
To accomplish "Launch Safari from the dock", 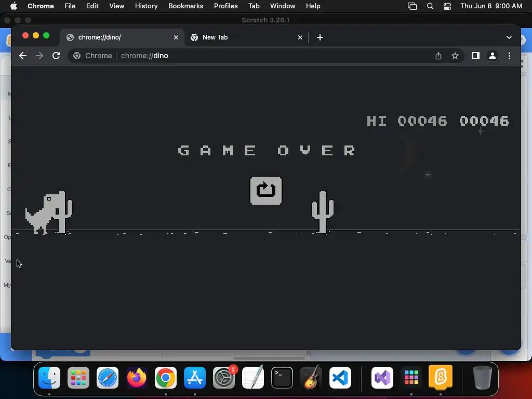I will [108, 378].
